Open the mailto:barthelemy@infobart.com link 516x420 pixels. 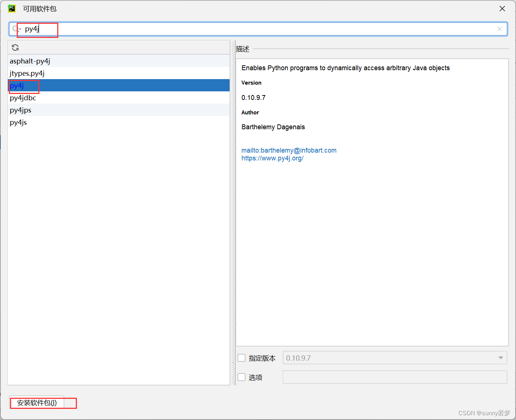(289, 150)
